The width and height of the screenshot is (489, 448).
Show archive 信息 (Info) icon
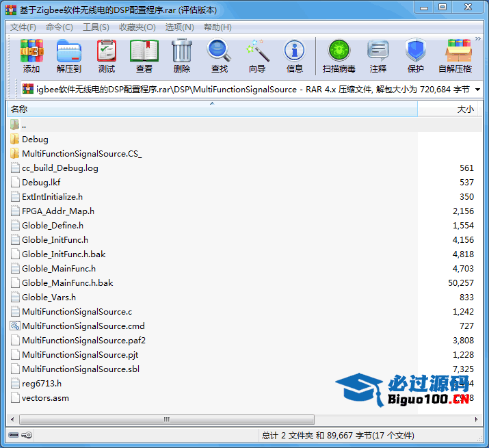[x=295, y=55]
